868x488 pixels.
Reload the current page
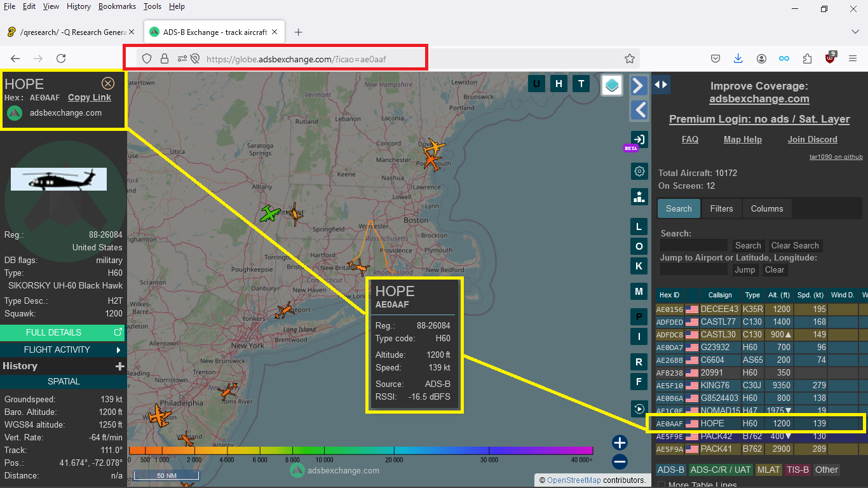(x=61, y=58)
